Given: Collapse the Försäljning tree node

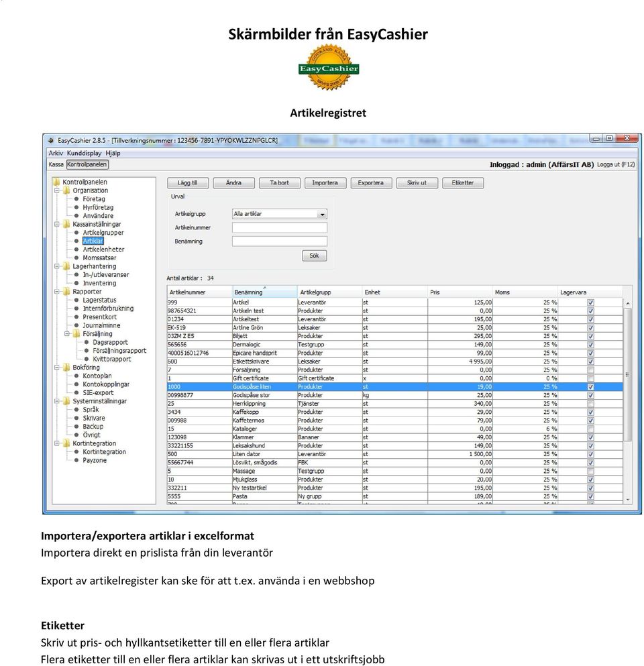Looking at the screenshot, I should click(67, 334).
